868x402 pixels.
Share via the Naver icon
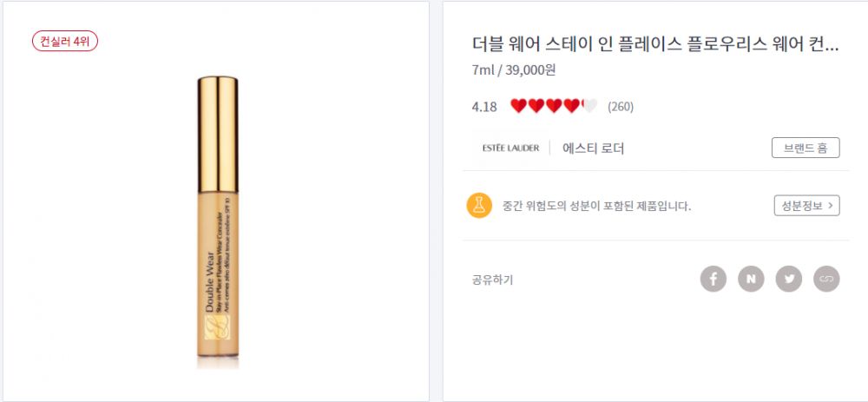click(x=751, y=279)
